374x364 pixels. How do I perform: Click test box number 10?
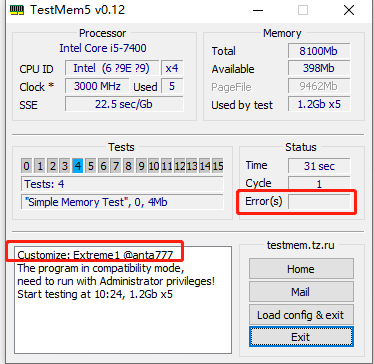[x=154, y=166]
